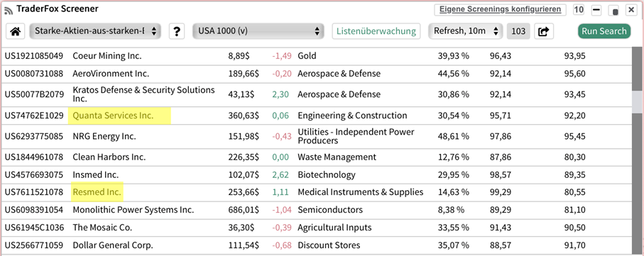Open Eigene Screenings konfigurieren link
Image resolution: width=644 pixels, height=256 pixels.
click(500, 9)
